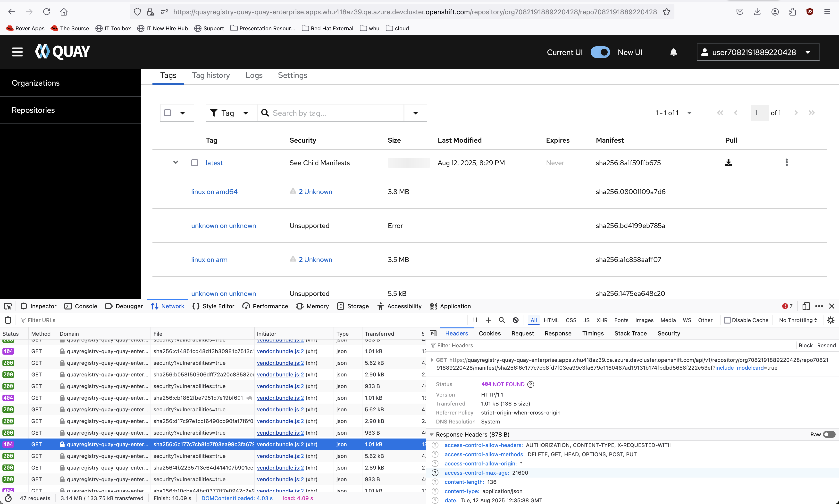Enable the Disable Cache checkbox

tap(727, 320)
